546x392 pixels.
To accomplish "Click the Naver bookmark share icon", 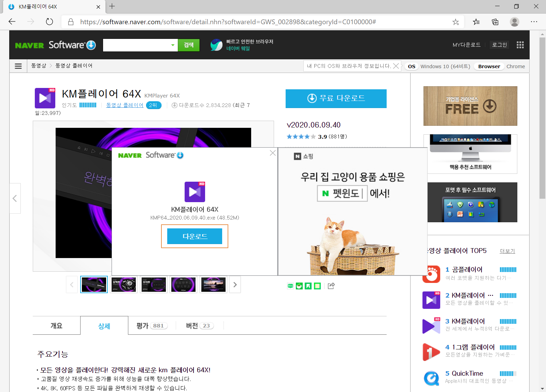I will pyautogui.click(x=308, y=286).
